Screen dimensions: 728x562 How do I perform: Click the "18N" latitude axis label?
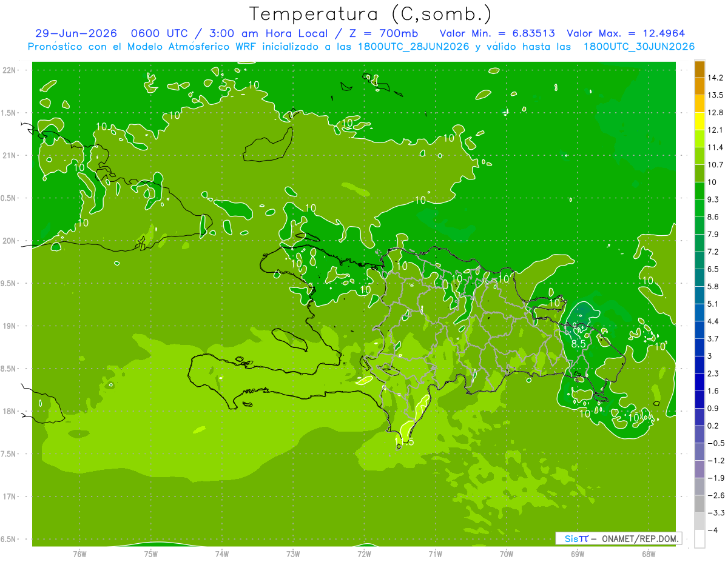[9, 411]
